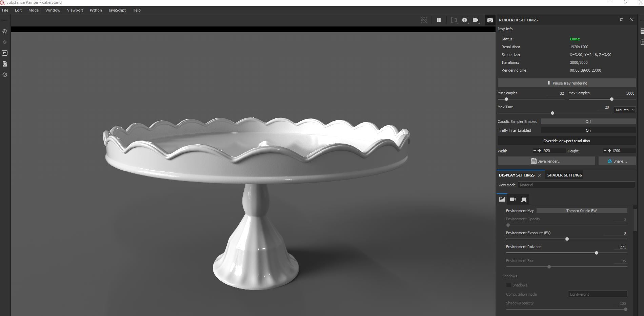Click Save render button
Image resolution: width=644 pixels, height=316 pixels.
click(546, 161)
